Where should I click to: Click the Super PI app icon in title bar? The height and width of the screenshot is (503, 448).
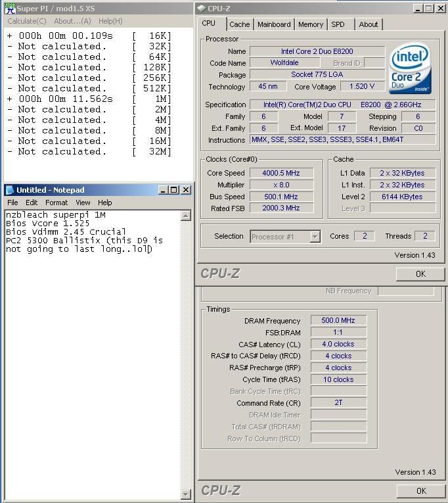10,9
